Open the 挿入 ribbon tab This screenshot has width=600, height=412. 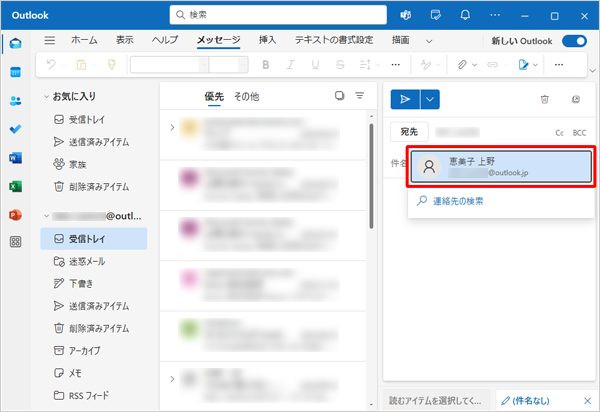267,40
